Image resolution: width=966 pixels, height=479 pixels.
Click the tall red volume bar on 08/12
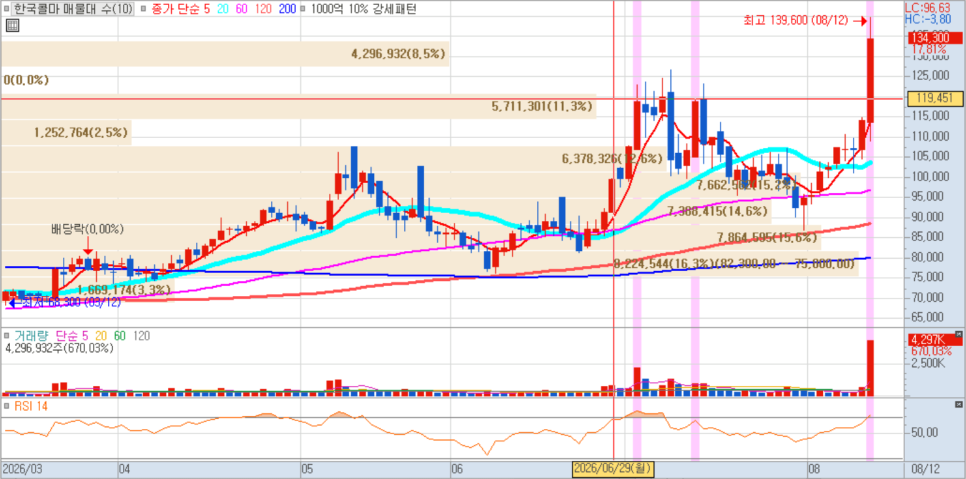tap(871, 368)
